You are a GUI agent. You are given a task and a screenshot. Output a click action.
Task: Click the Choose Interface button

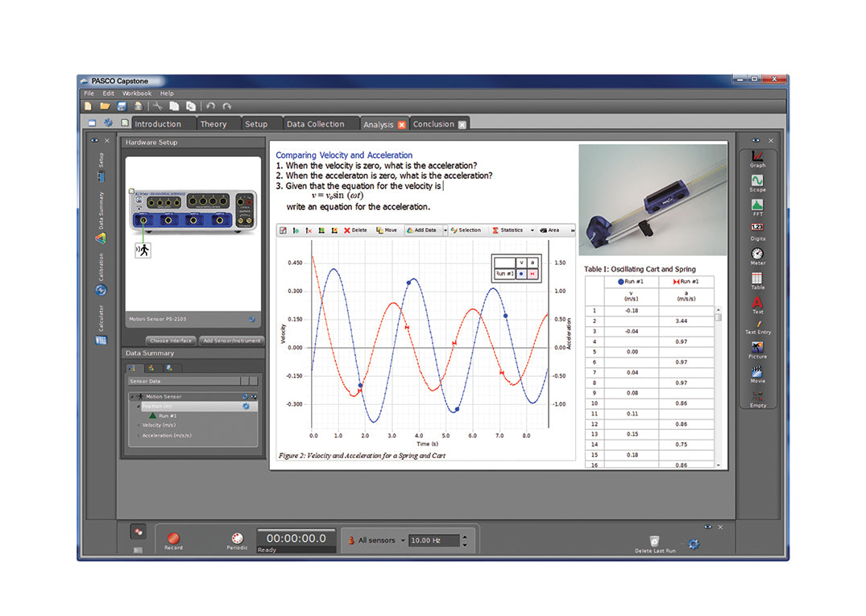coord(170,341)
